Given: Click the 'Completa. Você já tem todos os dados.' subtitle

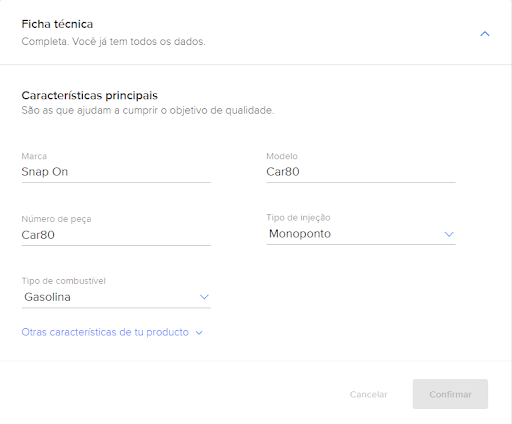Looking at the screenshot, I should (x=114, y=42).
